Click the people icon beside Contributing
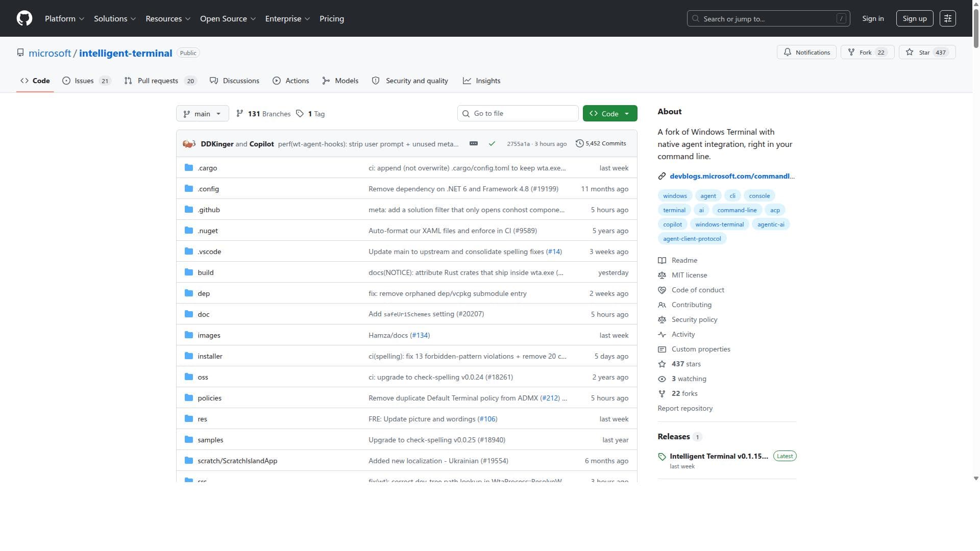This screenshot has width=980, height=551. [662, 305]
